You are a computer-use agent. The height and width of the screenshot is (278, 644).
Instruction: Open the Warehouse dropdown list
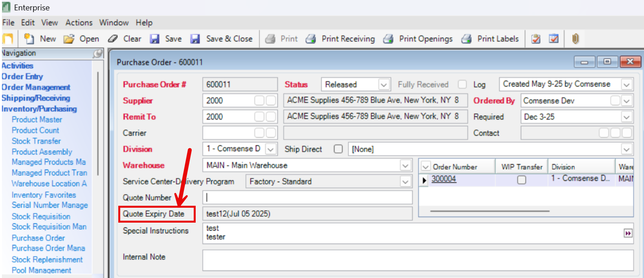[x=405, y=166]
